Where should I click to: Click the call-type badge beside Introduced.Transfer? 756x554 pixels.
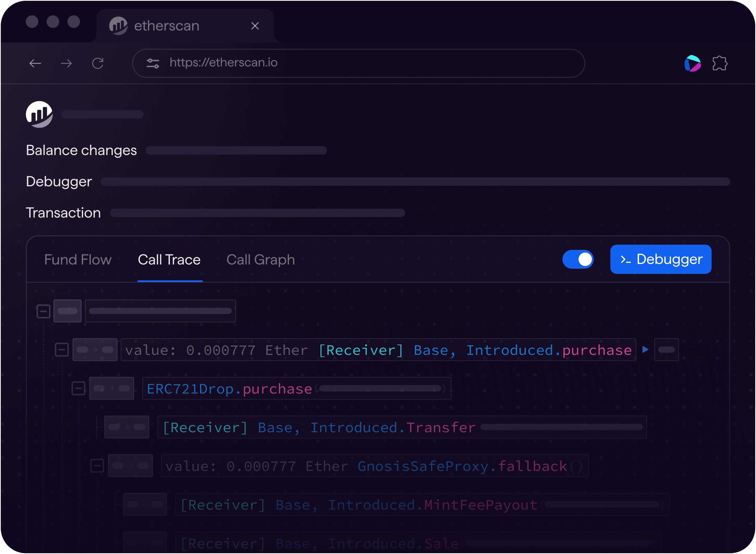click(127, 427)
